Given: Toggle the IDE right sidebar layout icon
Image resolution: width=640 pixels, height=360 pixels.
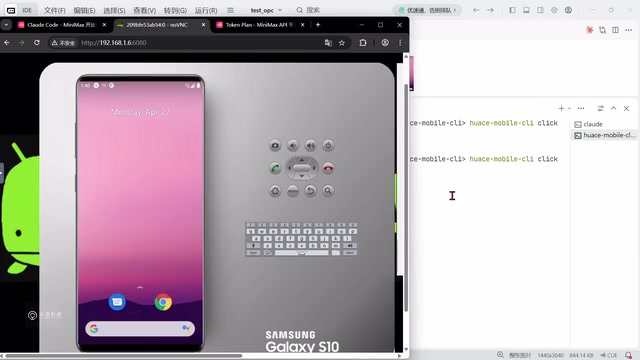Looking at the screenshot, I should (540, 10).
